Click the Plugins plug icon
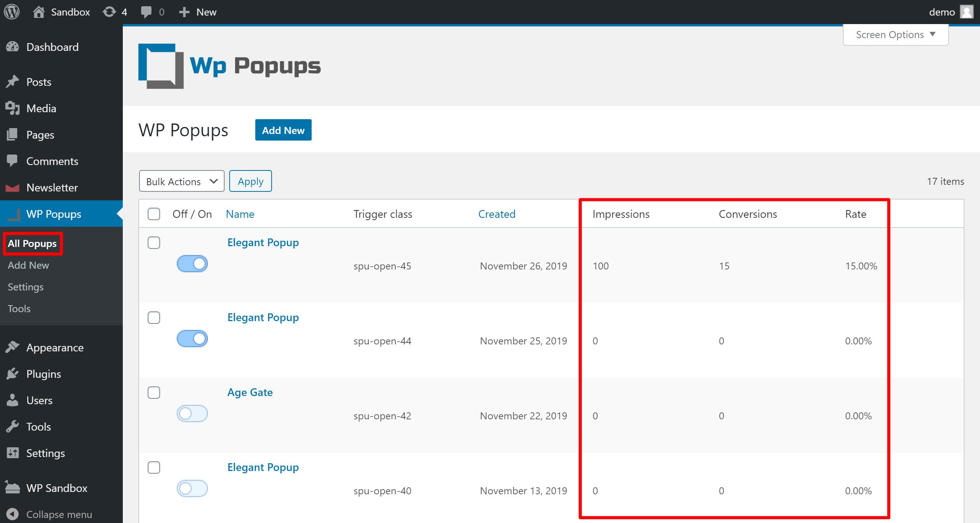Image resolution: width=980 pixels, height=523 pixels. click(x=12, y=374)
